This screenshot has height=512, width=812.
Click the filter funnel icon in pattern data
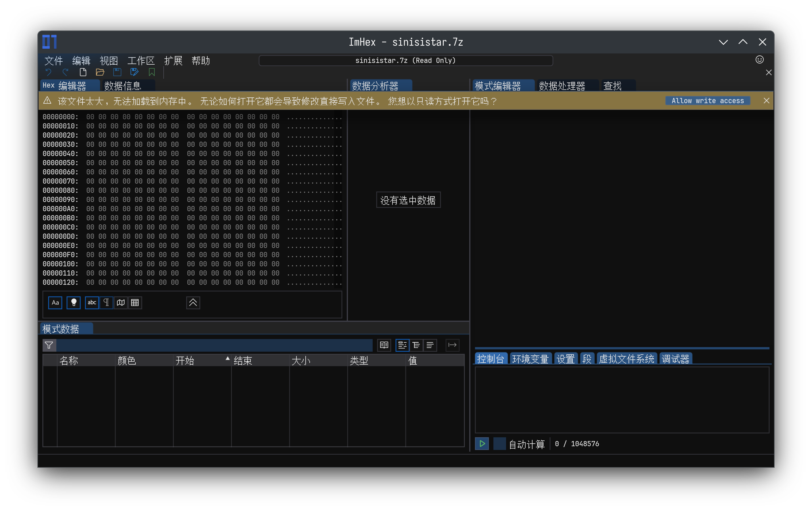pyautogui.click(x=49, y=345)
